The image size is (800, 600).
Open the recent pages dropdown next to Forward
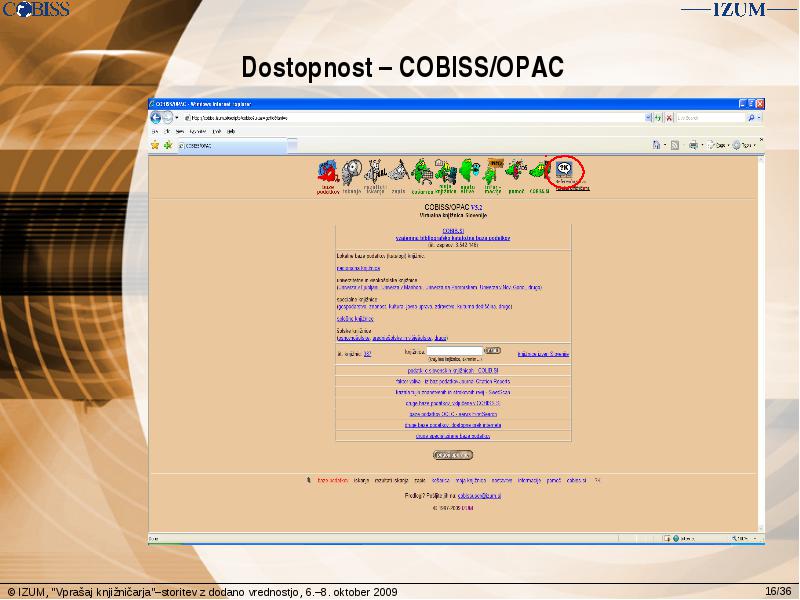click(177, 118)
